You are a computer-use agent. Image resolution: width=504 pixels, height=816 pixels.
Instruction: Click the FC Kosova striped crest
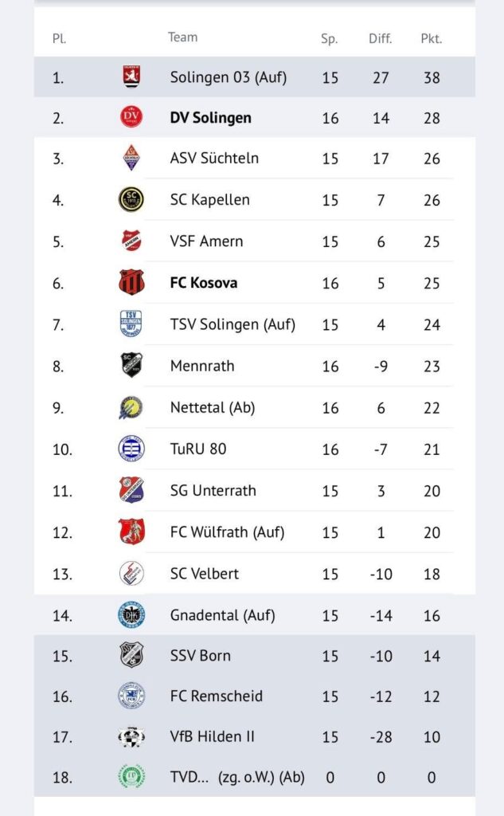131,282
